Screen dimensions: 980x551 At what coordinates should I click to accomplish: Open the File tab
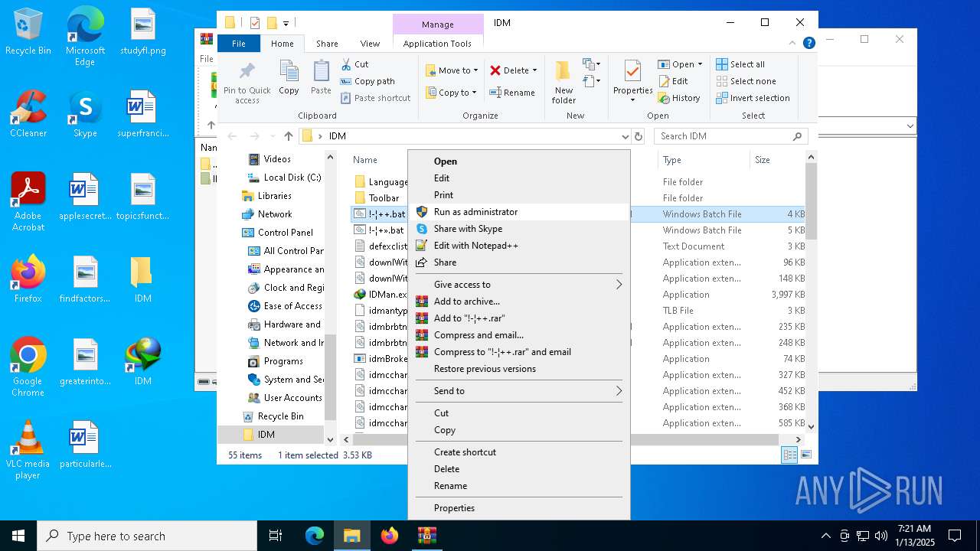coord(239,44)
